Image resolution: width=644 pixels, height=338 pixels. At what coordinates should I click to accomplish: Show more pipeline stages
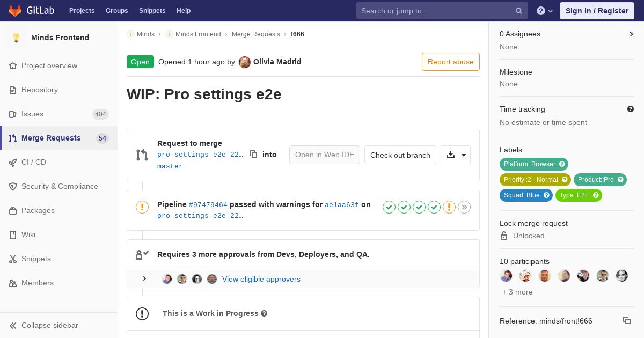pos(464,207)
